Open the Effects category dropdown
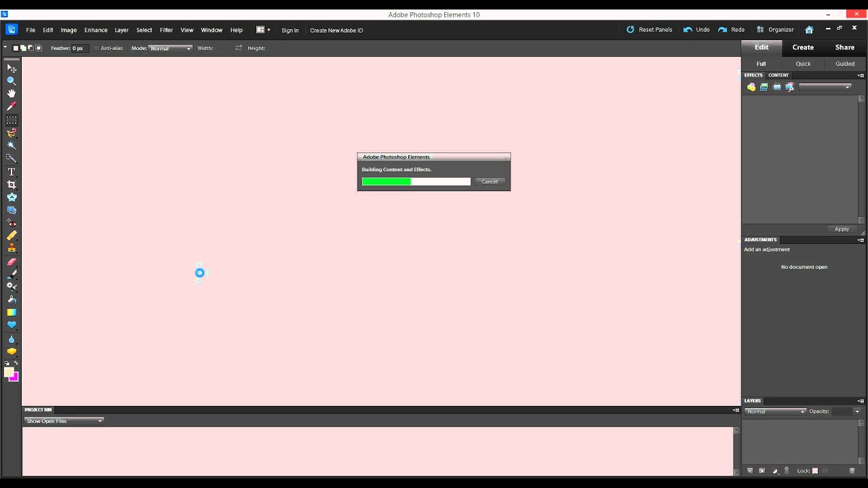The height and width of the screenshot is (488, 868). pyautogui.click(x=825, y=87)
